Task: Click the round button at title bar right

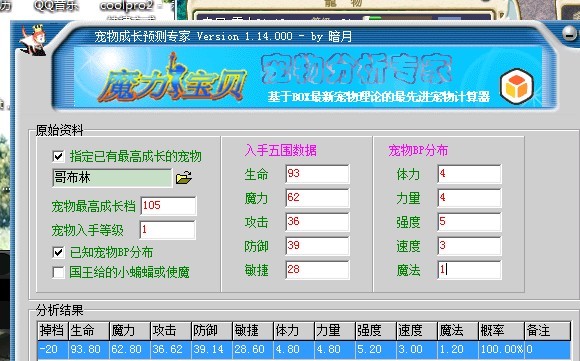Action: (570, 33)
